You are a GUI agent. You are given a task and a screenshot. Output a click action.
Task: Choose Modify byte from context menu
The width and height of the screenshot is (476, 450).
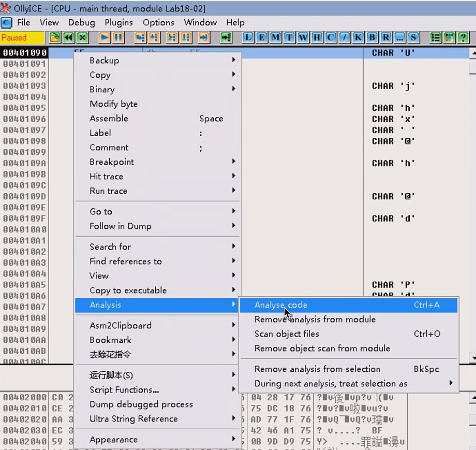click(158, 104)
